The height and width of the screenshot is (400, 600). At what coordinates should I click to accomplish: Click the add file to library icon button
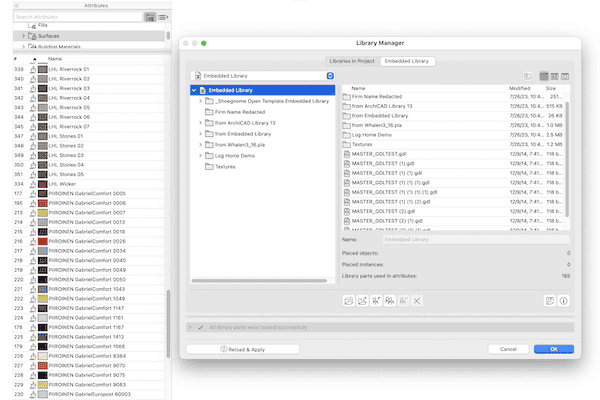pos(362,301)
